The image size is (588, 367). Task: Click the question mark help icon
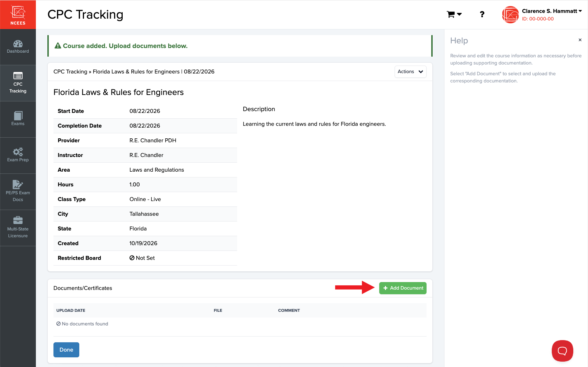[482, 14]
